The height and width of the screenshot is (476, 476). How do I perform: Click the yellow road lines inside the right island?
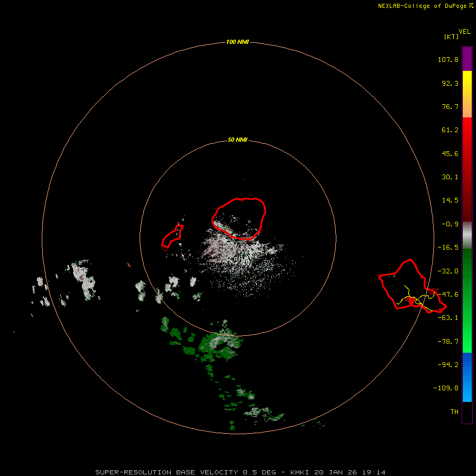pyautogui.click(x=416, y=298)
